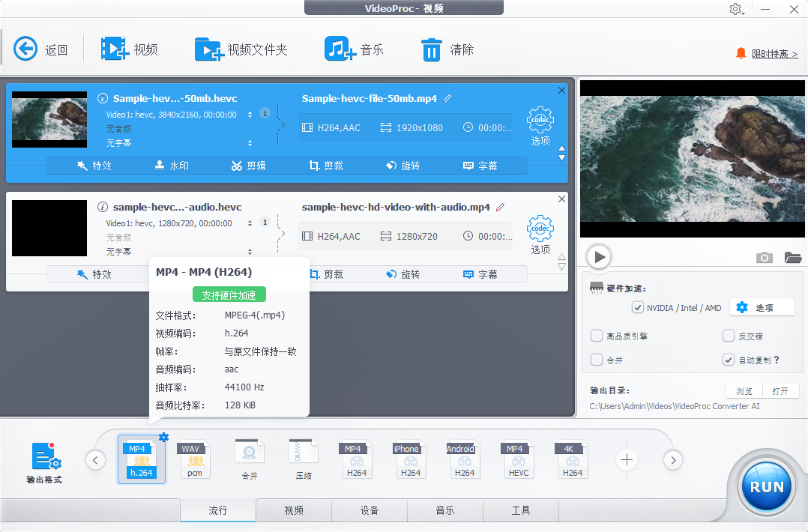Open the 水印 watermark editor for the first file
Screen dimensions: 808x532
[x=172, y=166]
